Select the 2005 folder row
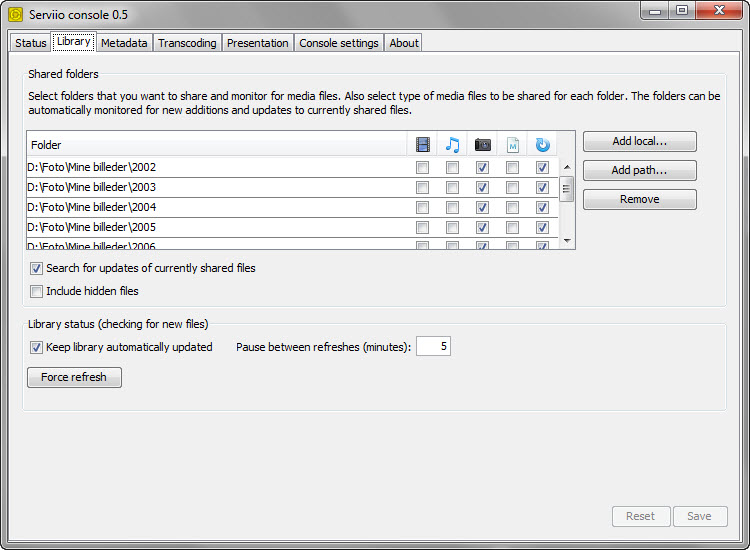Viewport: 750px width, 550px height. click(200, 228)
